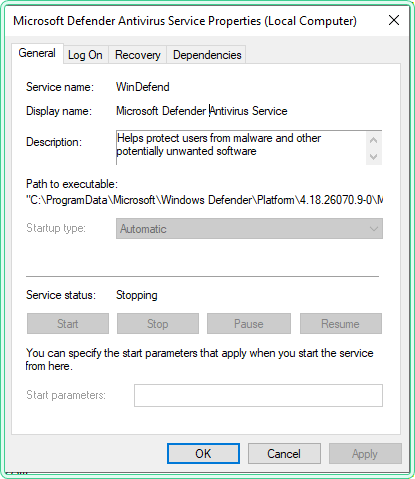Click the dialog title bar text
The width and height of the screenshot is (415, 479).
pyautogui.click(x=185, y=21)
